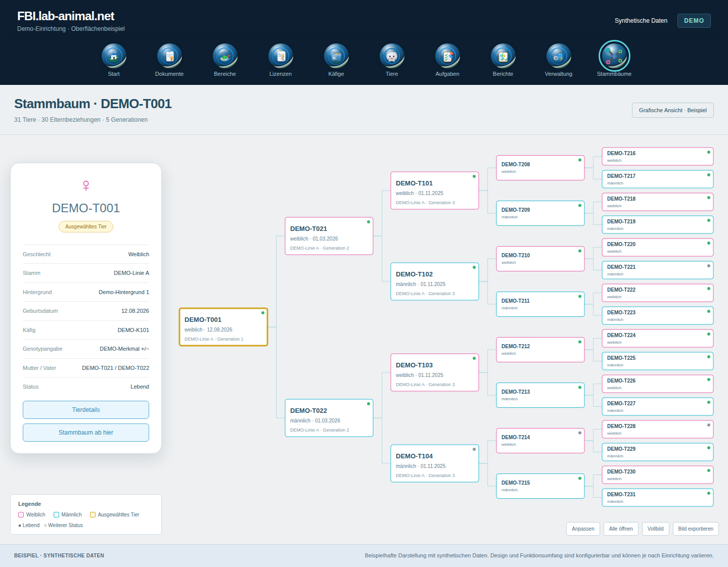Click the female symbol above DEMO-T001
This screenshot has height=567, width=728.
pyautogui.click(x=86, y=185)
